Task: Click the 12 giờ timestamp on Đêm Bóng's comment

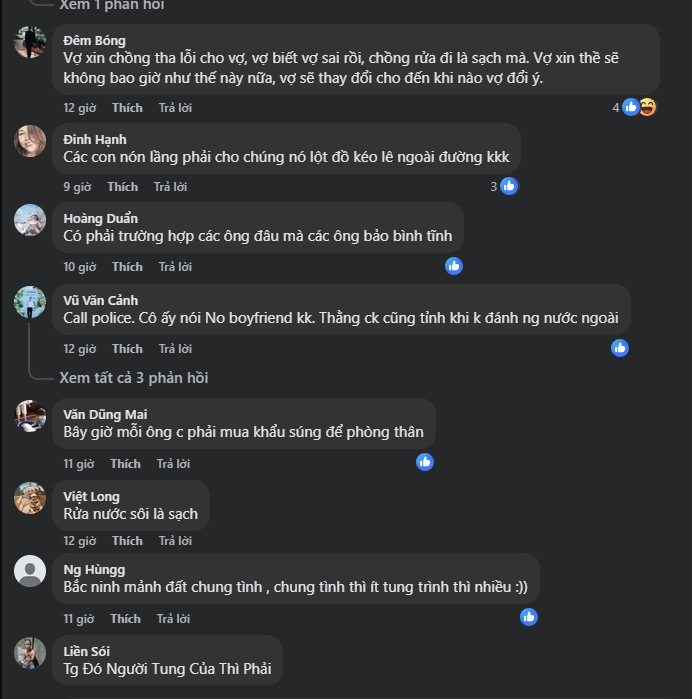Action: point(79,108)
